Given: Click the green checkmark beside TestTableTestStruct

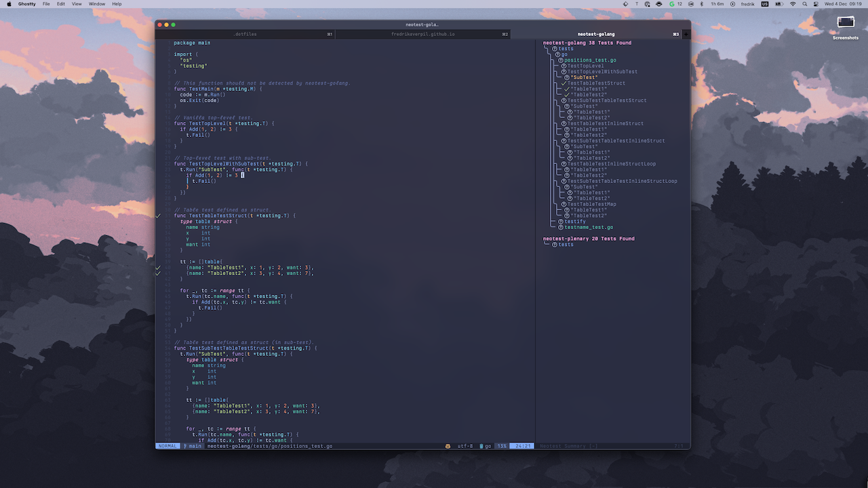Looking at the screenshot, I should pyautogui.click(x=565, y=83).
